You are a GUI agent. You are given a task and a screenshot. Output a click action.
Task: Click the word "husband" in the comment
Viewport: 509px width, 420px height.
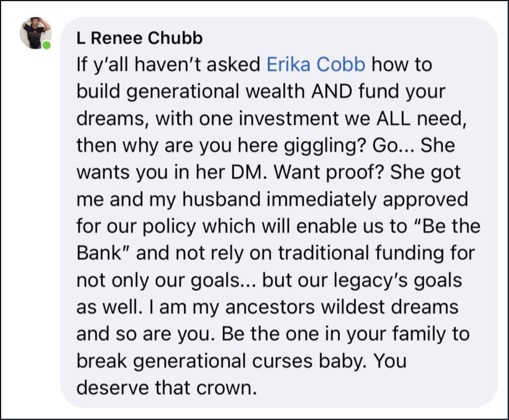pos(221,199)
